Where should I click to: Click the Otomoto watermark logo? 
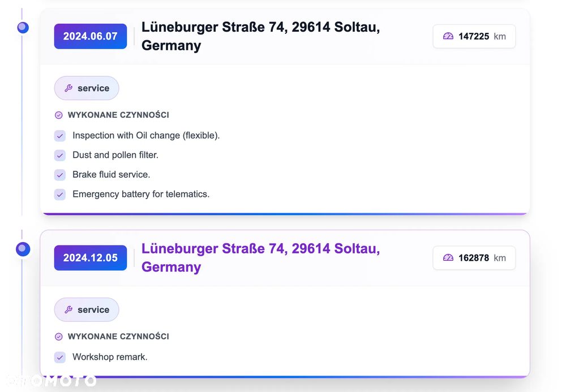click(x=52, y=381)
